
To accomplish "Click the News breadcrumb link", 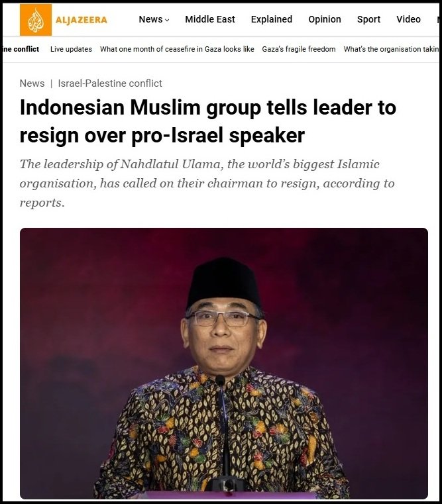I will tap(32, 83).
